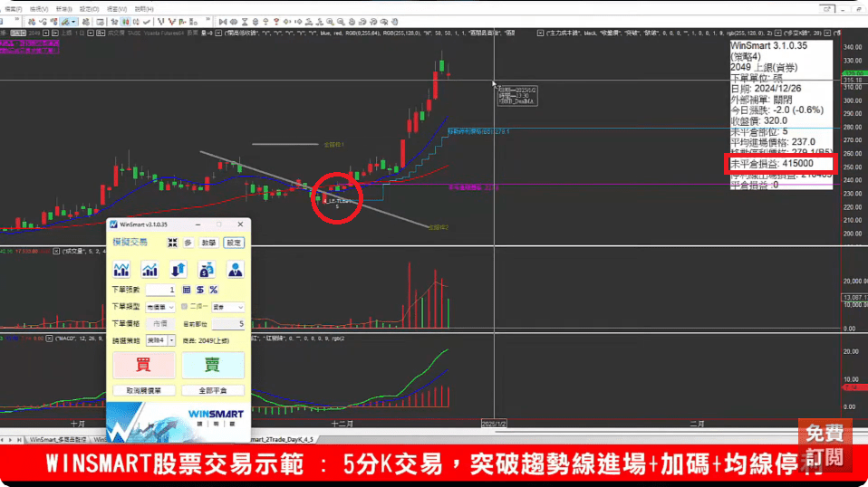This screenshot has width=868, height=487.
Task: Open the 設定(O) menu
Action: click(x=89, y=9)
